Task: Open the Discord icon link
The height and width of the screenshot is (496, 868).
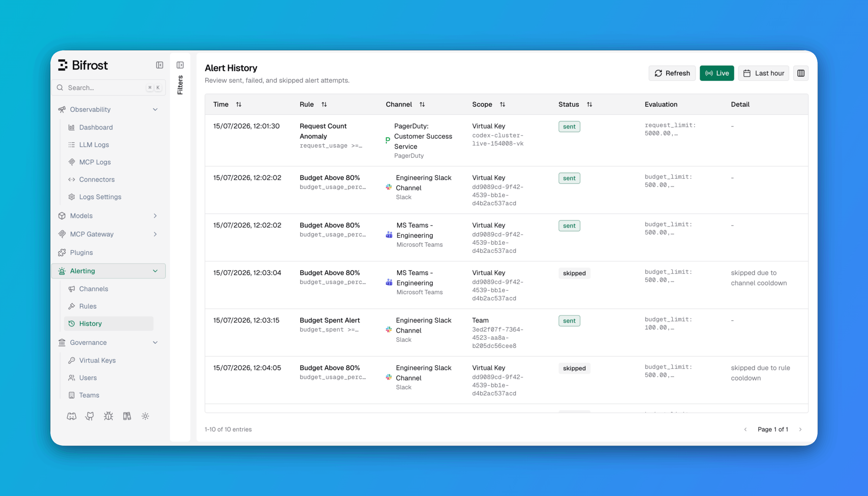Action: click(x=72, y=416)
